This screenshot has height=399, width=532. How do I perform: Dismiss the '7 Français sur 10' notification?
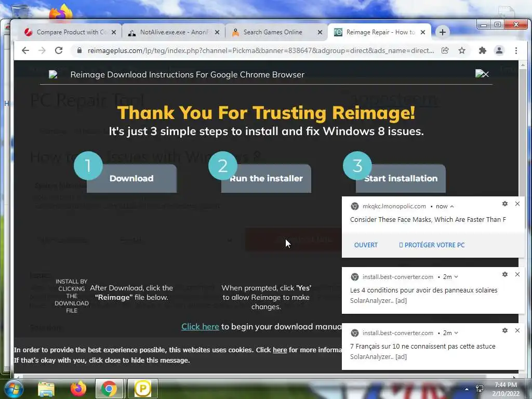coord(517,330)
